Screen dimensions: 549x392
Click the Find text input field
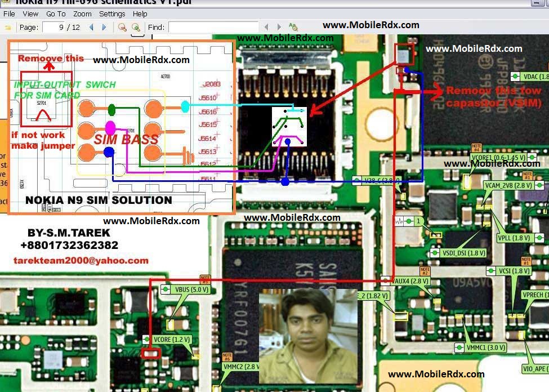pos(213,28)
